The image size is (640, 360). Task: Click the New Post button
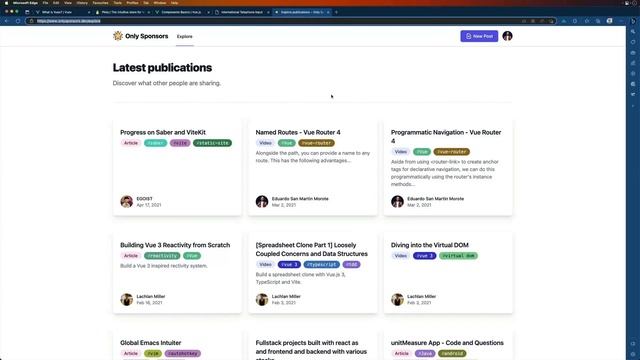pyautogui.click(x=479, y=36)
